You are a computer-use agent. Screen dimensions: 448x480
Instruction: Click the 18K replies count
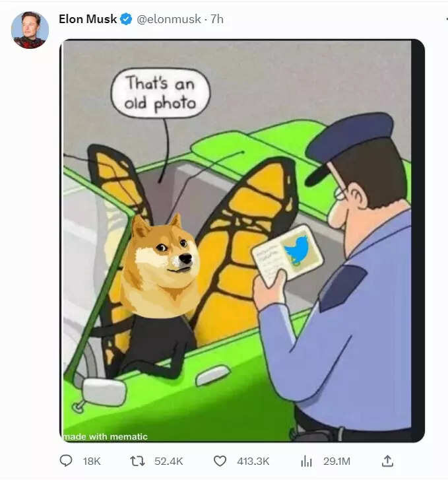tap(92, 461)
